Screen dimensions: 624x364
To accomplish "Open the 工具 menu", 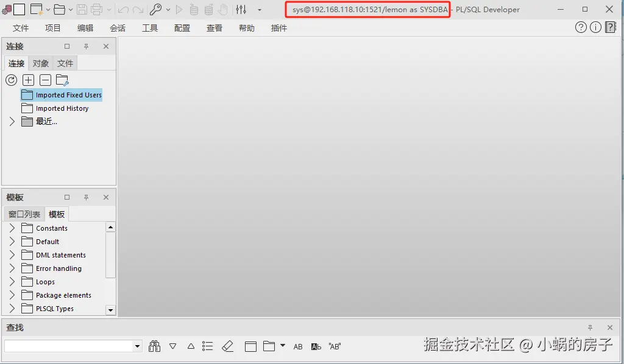I will [x=150, y=28].
